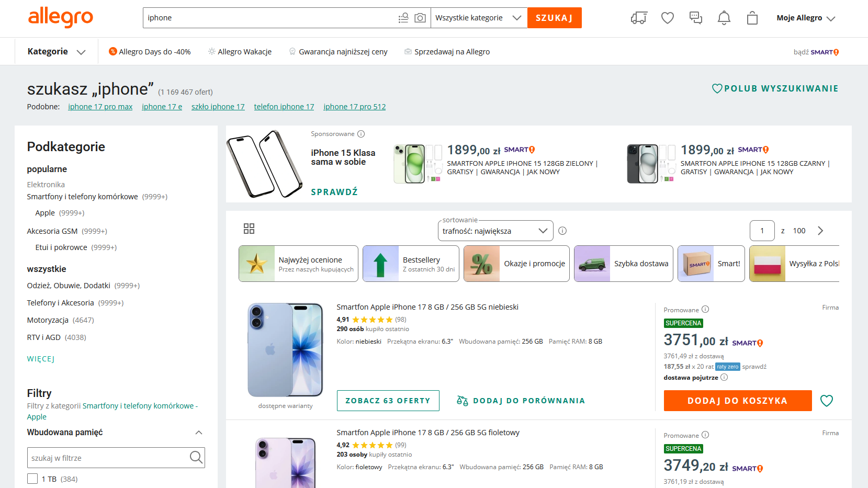This screenshot has width=868, height=488.
Task: Switch to grid view layout icon
Action: (x=249, y=229)
